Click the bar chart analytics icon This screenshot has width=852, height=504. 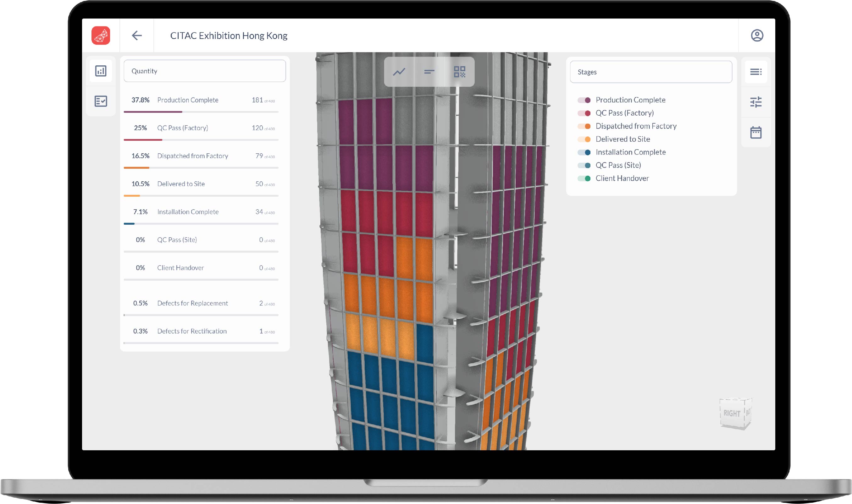point(101,70)
